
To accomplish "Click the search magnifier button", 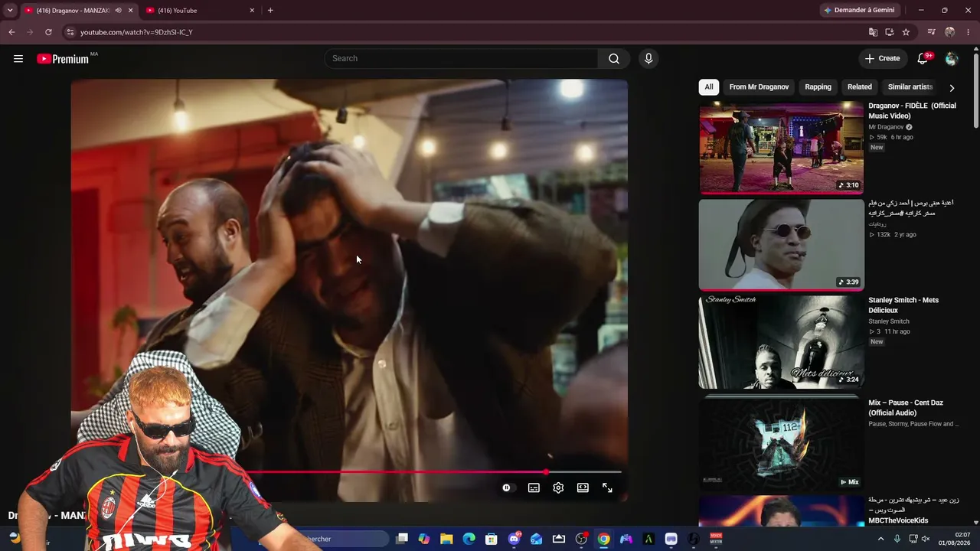I will [614, 59].
